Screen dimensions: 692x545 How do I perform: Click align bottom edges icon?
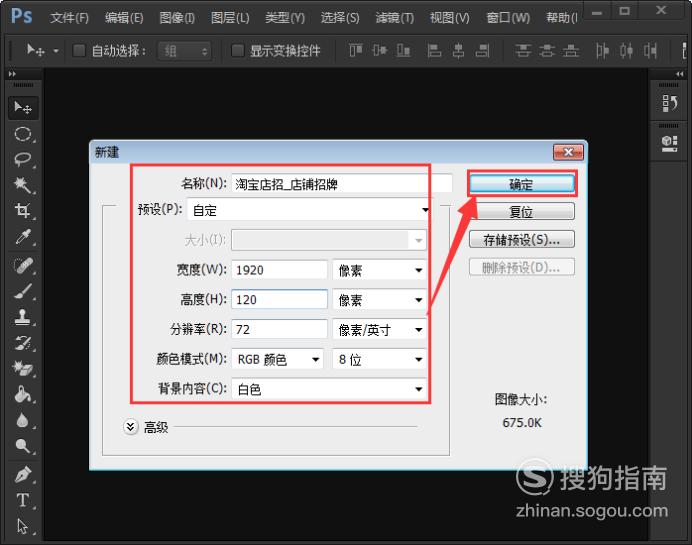(x=403, y=50)
